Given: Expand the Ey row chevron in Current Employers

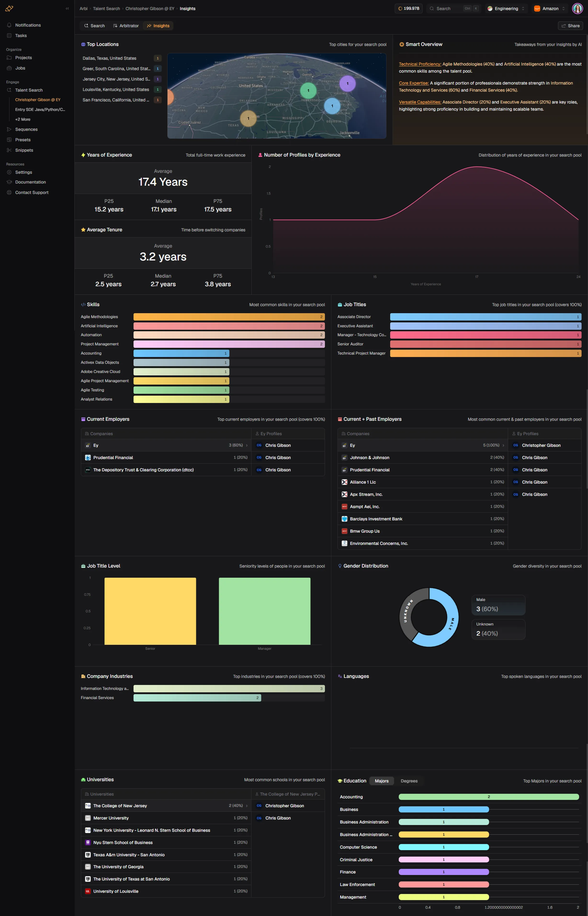Looking at the screenshot, I should (247, 445).
